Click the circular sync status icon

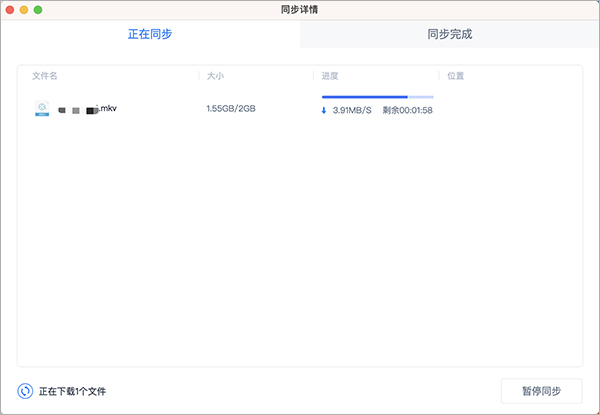(x=25, y=391)
